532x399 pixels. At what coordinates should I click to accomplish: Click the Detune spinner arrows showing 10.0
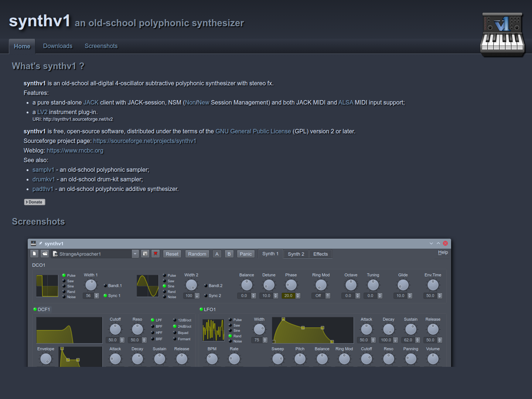pos(276,296)
